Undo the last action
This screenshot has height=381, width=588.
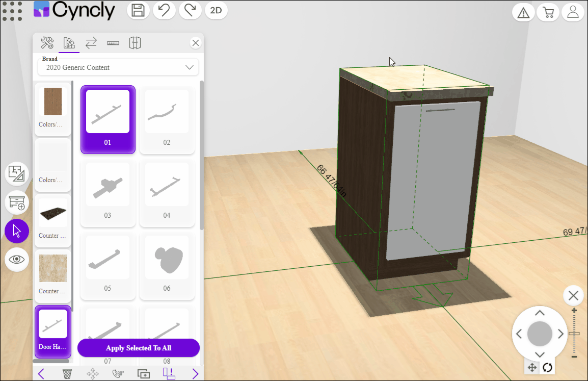coord(164,10)
